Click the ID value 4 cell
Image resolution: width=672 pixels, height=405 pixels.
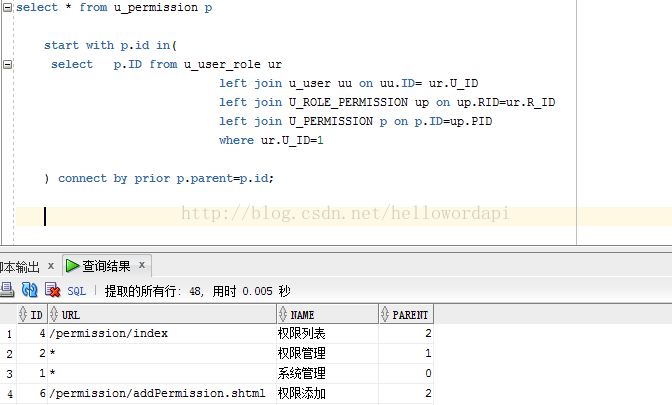pyautogui.click(x=32, y=333)
